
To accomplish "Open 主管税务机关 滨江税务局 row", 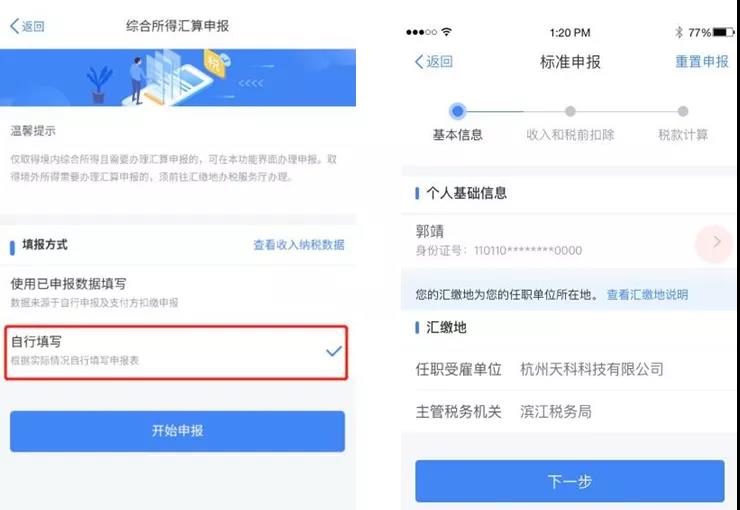I will (x=569, y=411).
